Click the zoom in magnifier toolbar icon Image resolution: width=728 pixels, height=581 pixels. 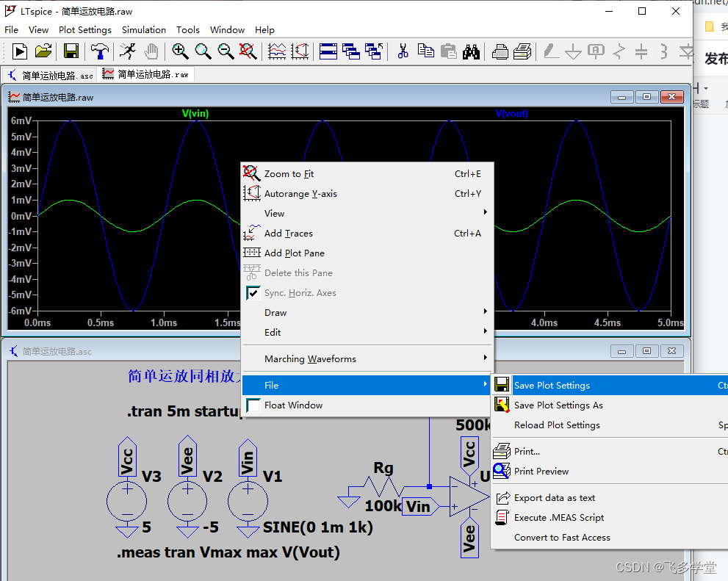[180, 51]
